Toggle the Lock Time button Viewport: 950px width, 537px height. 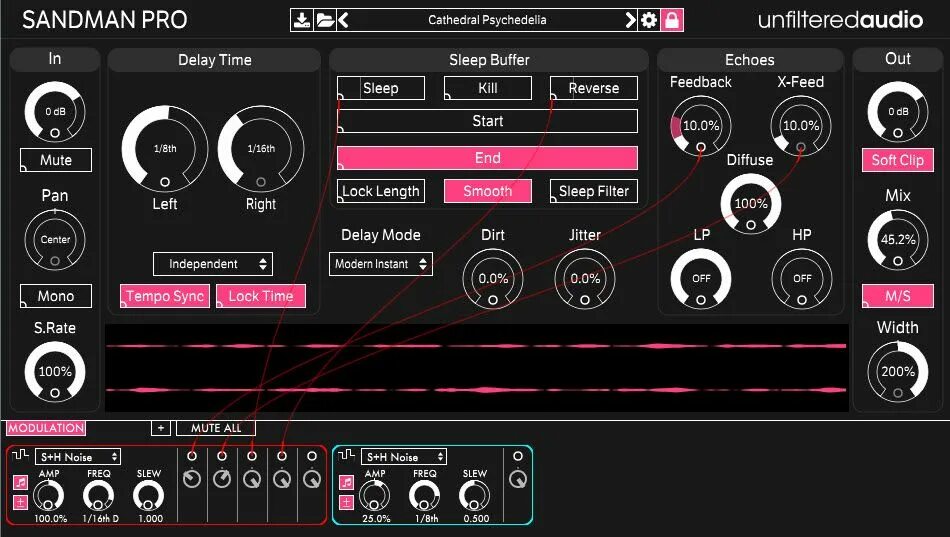(x=261, y=296)
